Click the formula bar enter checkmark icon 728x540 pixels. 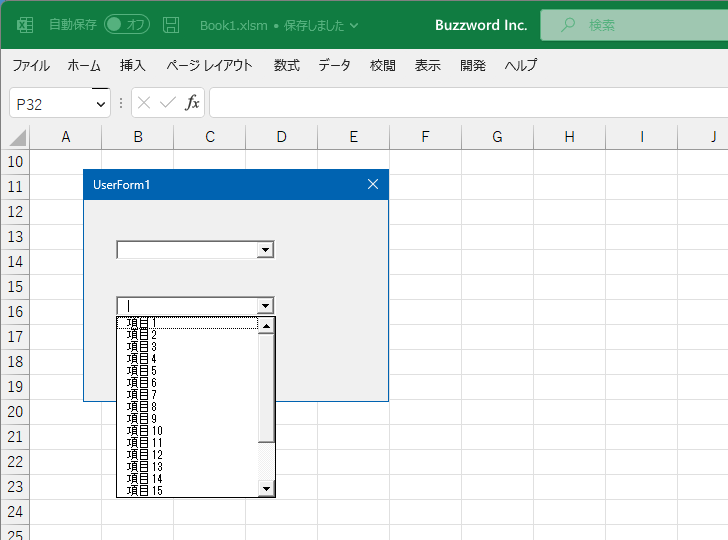(x=168, y=103)
